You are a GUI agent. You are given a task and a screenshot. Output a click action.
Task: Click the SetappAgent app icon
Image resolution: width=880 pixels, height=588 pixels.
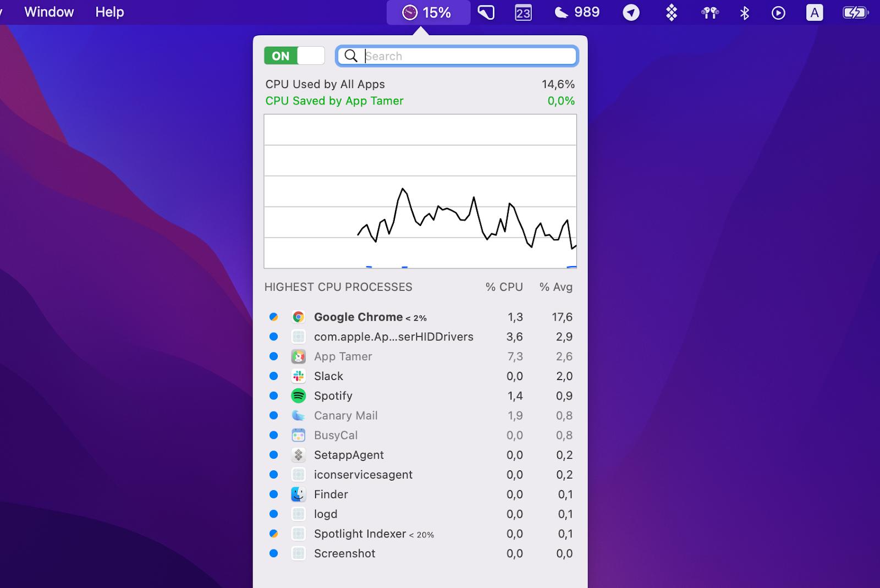pos(298,455)
